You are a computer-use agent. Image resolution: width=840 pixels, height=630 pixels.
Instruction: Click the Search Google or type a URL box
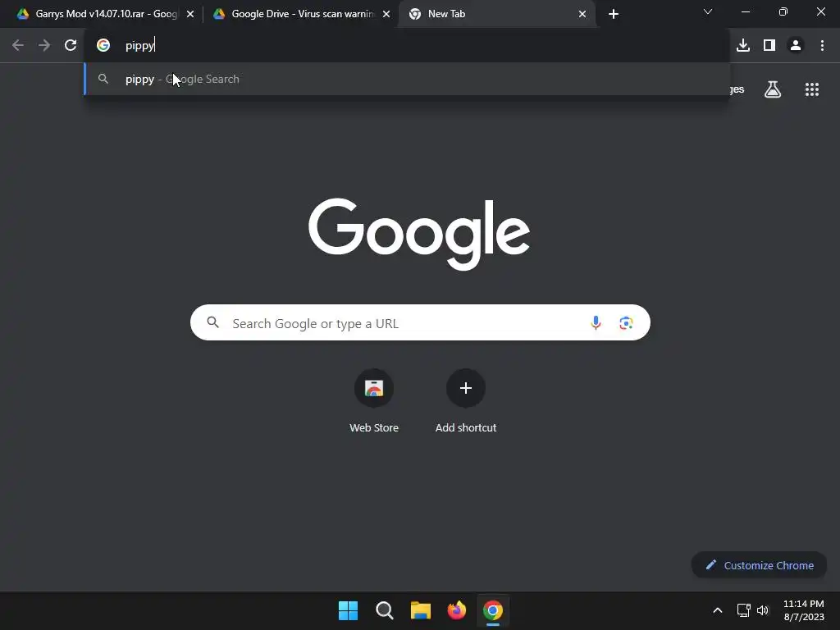[x=420, y=322]
